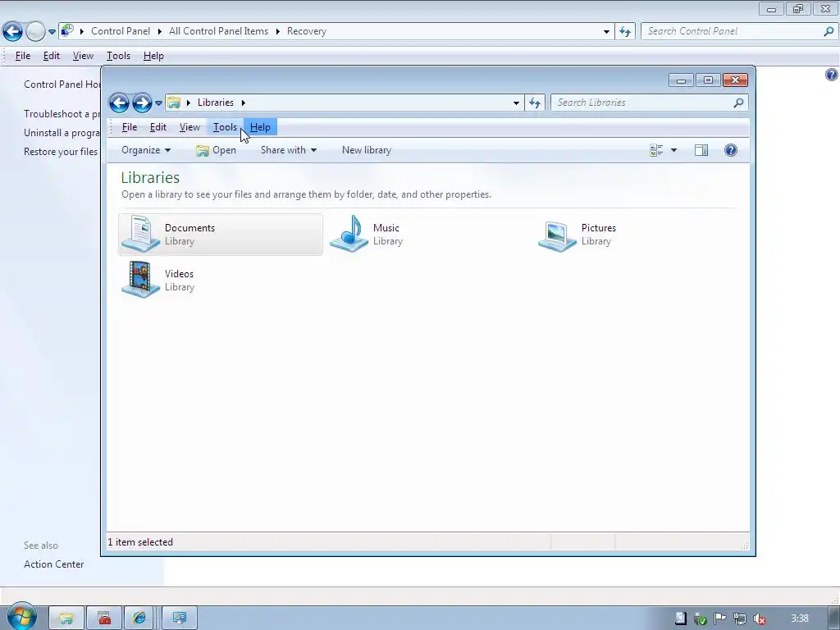The width and height of the screenshot is (840, 630).
Task: Expand the Share with dropdown
Action: coord(289,150)
